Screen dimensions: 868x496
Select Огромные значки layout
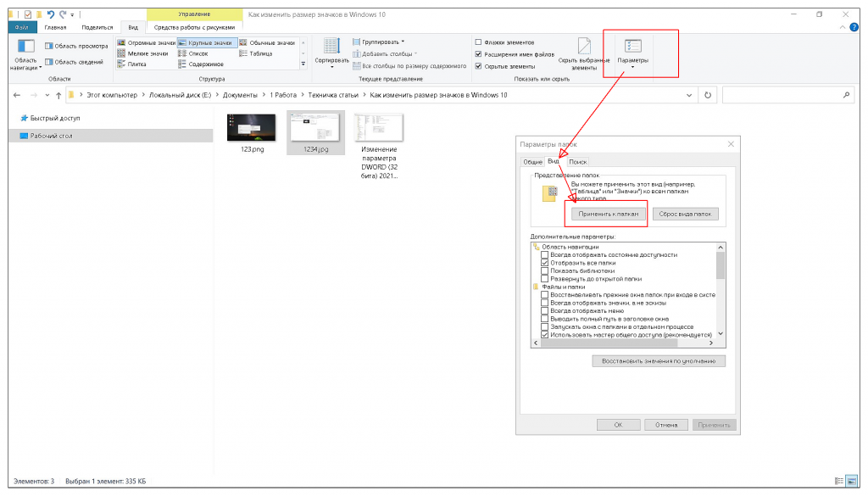(147, 42)
